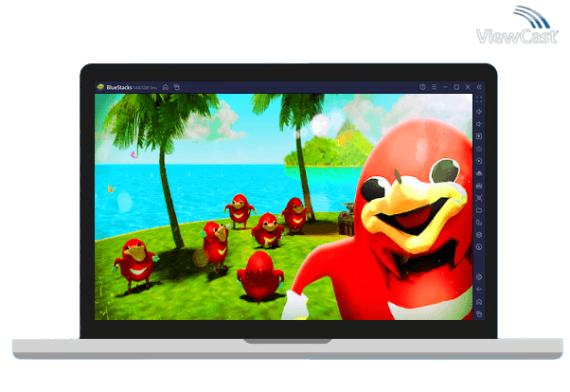Click the ViewCast logo
The height and width of the screenshot is (392, 570).
coord(517,26)
